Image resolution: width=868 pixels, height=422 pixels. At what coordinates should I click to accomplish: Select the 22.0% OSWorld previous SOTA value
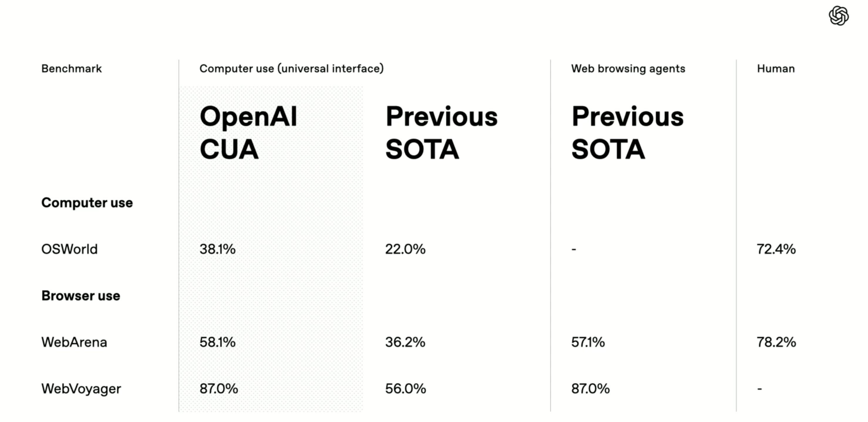[x=405, y=249]
